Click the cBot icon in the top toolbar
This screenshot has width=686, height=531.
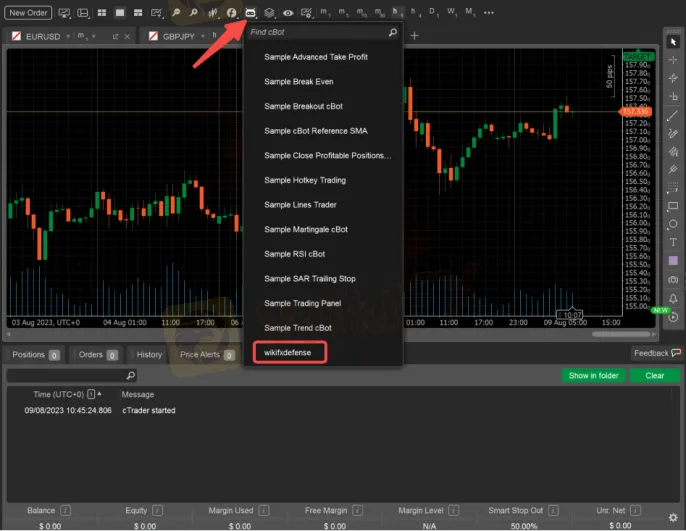(250, 13)
